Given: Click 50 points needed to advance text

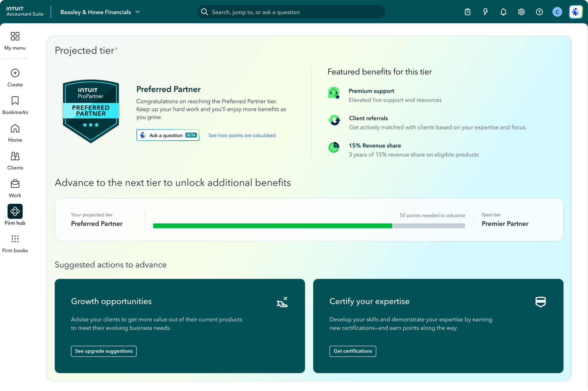Looking at the screenshot, I should coord(433,215).
